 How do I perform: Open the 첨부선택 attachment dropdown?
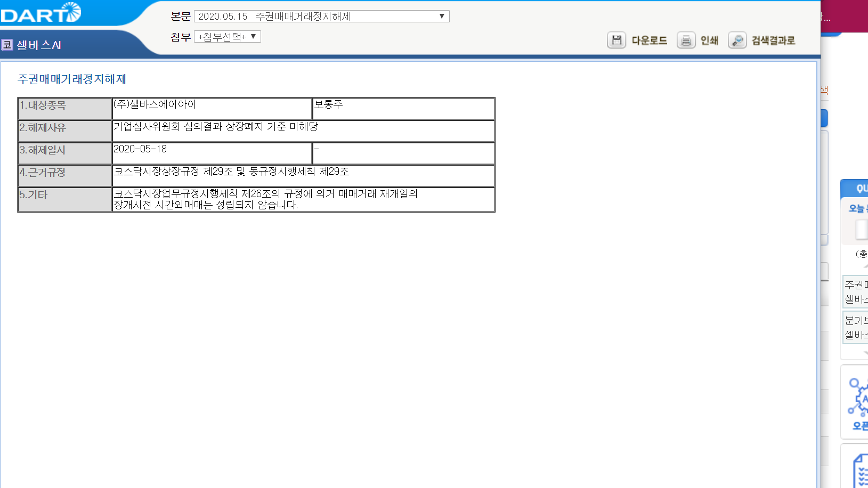tap(228, 37)
